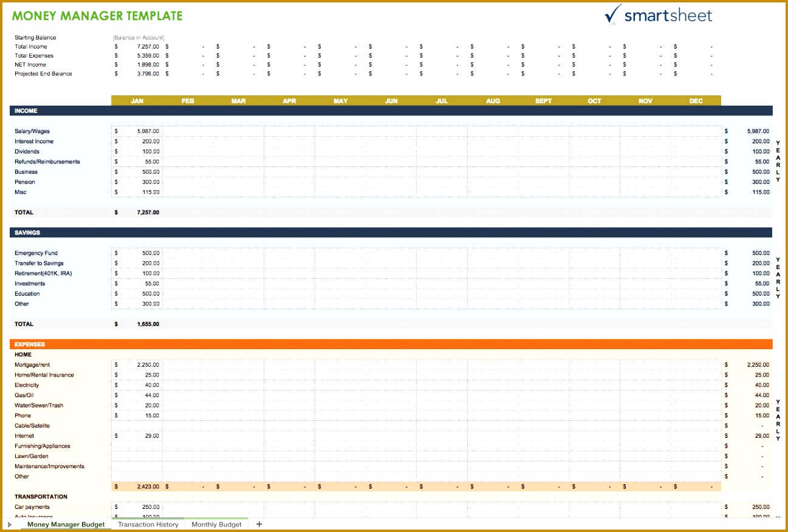The image size is (788, 532).
Task: Select the Salary/Wages row label
Action: 32,131
